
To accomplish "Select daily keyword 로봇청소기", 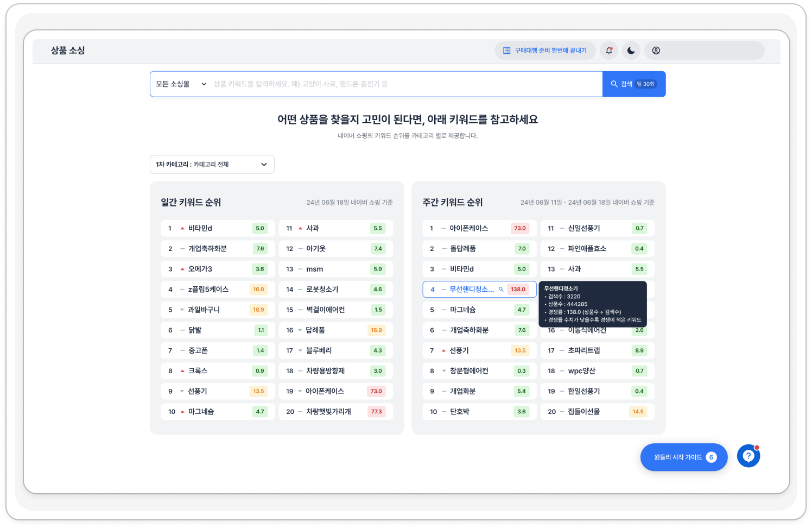I will 336,290.
